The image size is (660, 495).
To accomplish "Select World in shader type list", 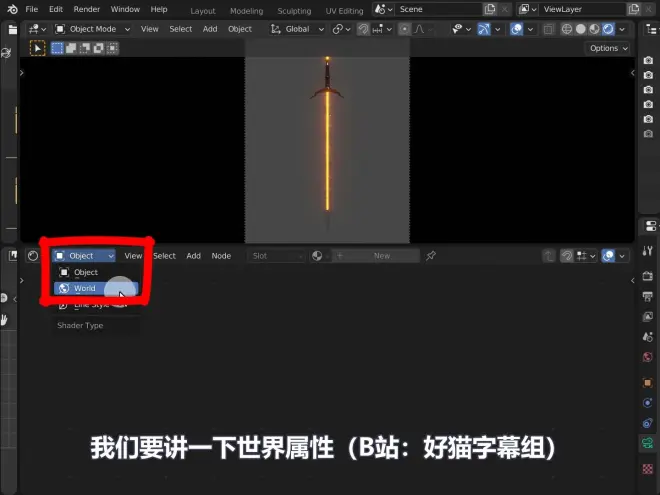I will [96, 288].
